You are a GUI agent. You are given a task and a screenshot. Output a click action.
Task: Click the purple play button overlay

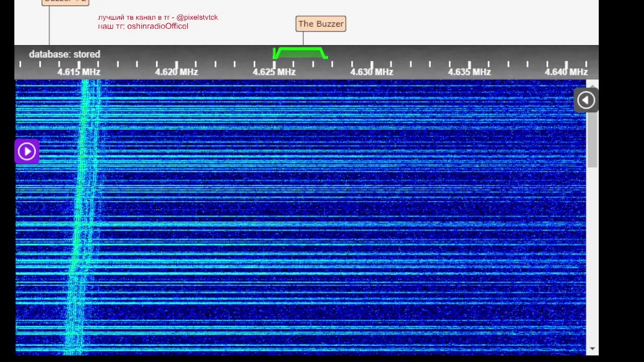pos(27,151)
